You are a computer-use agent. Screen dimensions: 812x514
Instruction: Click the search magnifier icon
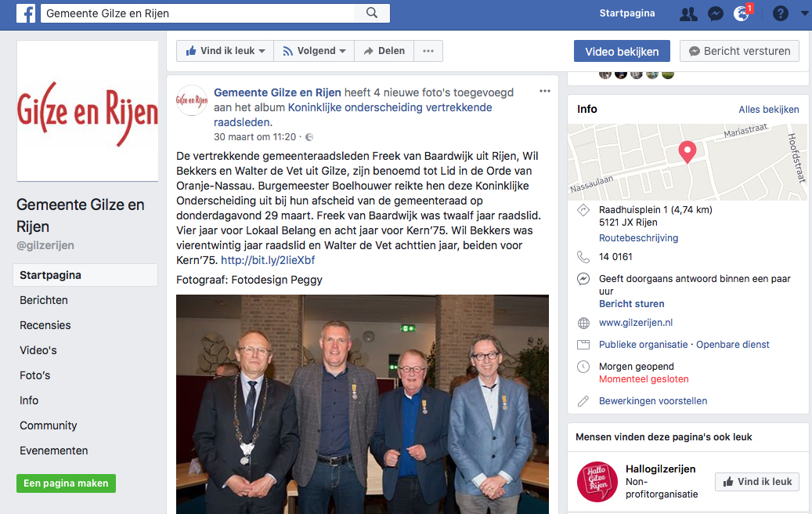tap(372, 13)
